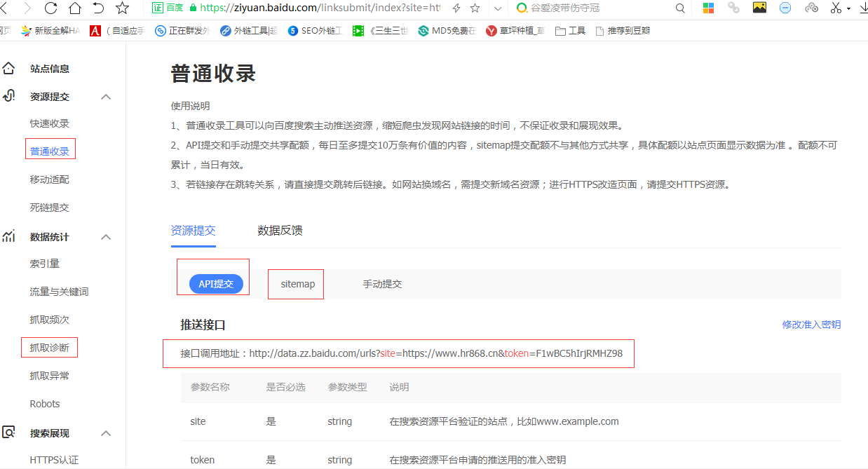Open Robots in sidebar

pyautogui.click(x=45, y=404)
